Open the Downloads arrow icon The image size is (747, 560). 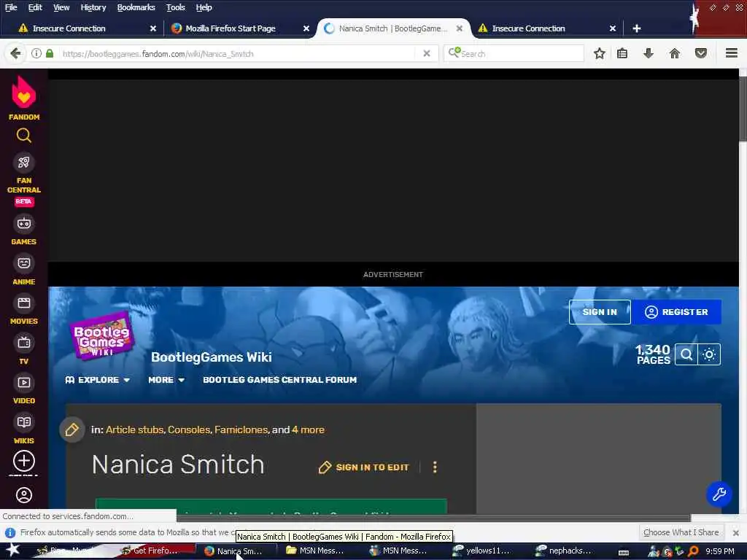click(x=648, y=53)
